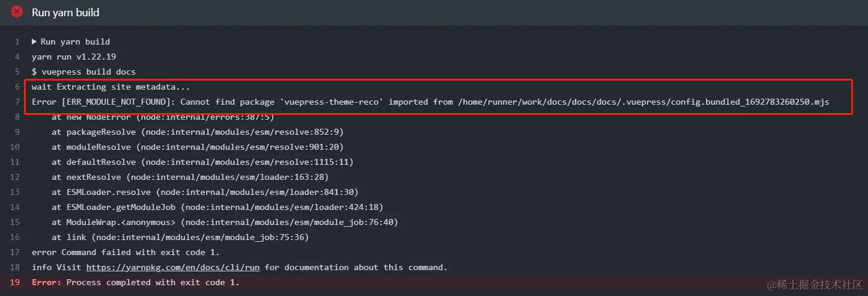Click the Run yarn build step header
Viewport: 868px width, 296px height.
[x=65, y=13]
